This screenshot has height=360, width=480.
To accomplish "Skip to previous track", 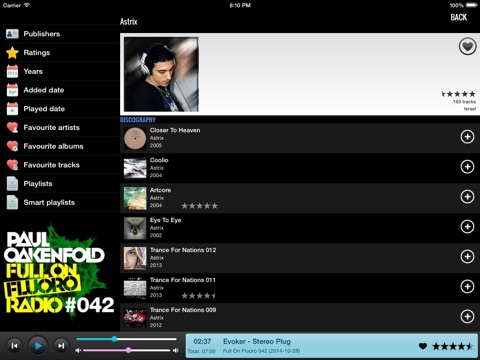I will (14, 346).
